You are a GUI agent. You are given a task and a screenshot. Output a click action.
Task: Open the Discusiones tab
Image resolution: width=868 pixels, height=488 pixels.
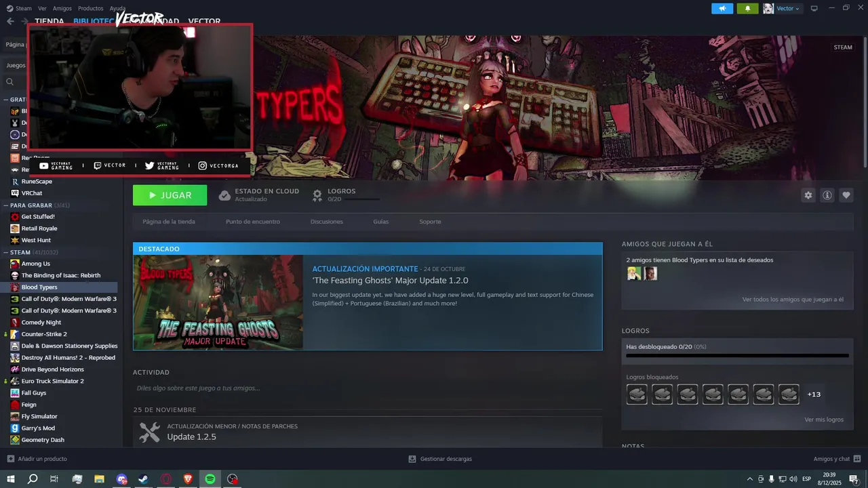(x=327, y=222)
